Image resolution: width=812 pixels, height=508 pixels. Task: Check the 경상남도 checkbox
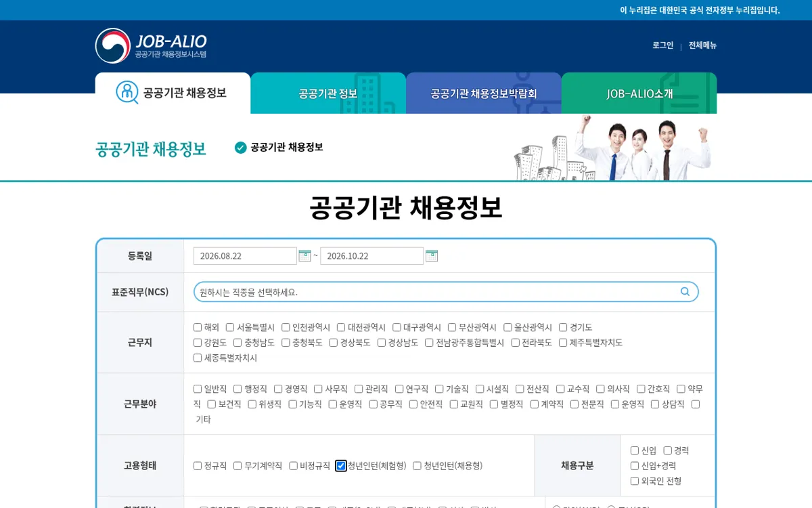(x=382, y=343)
